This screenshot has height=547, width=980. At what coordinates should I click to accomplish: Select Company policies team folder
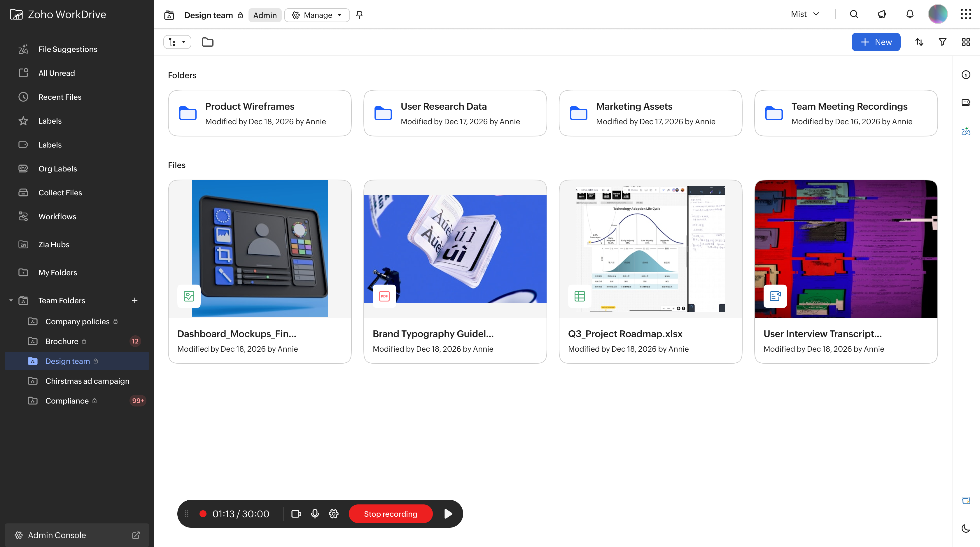pyautogui.click(x=77, y=321)
